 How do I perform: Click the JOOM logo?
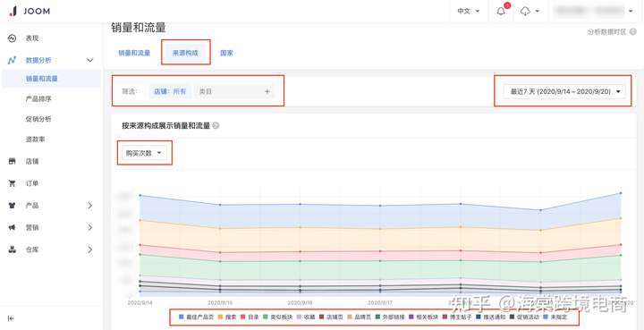click(x=30, y=11)
